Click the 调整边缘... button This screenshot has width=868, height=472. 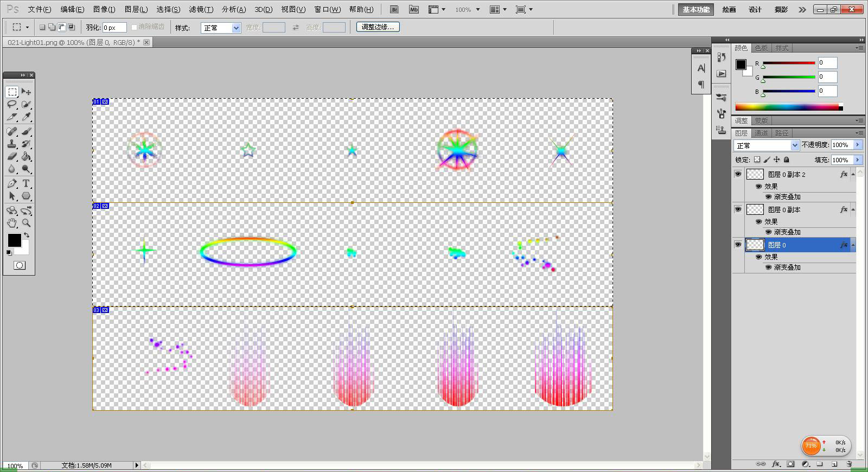point(378,27)
